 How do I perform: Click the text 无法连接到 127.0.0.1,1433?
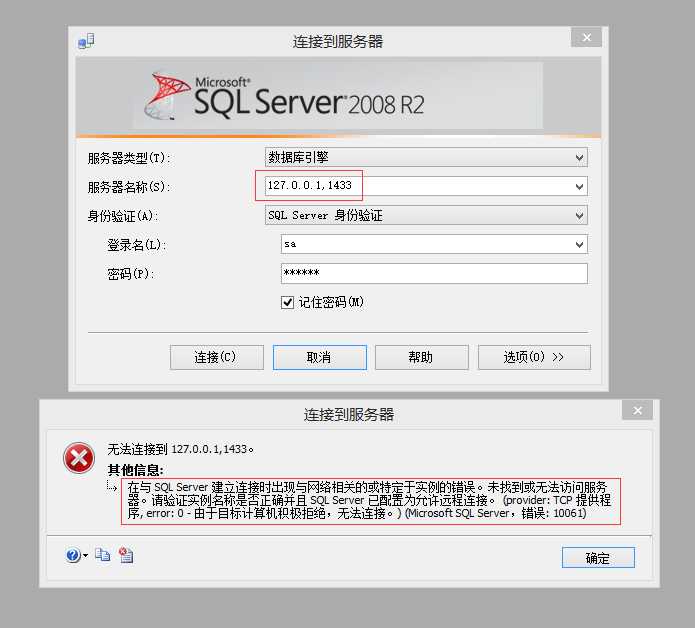[180, 449]
